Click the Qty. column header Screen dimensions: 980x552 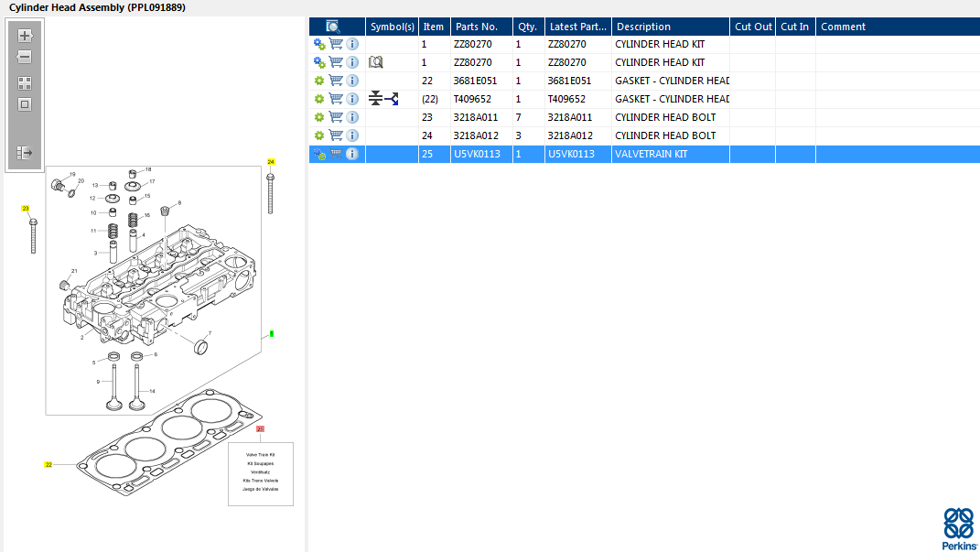[x=527, y=27]
